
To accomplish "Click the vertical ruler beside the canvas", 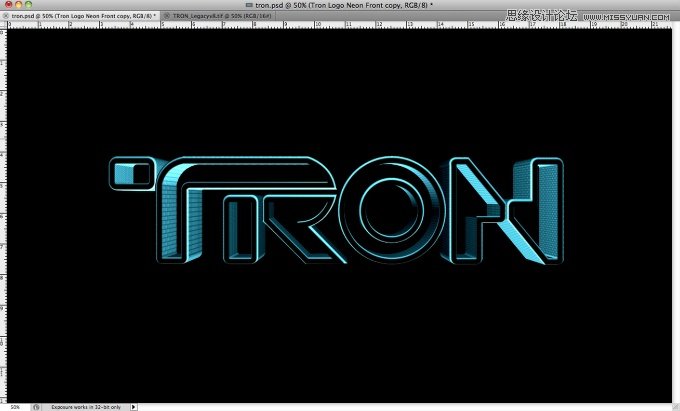I will point(3,215).
